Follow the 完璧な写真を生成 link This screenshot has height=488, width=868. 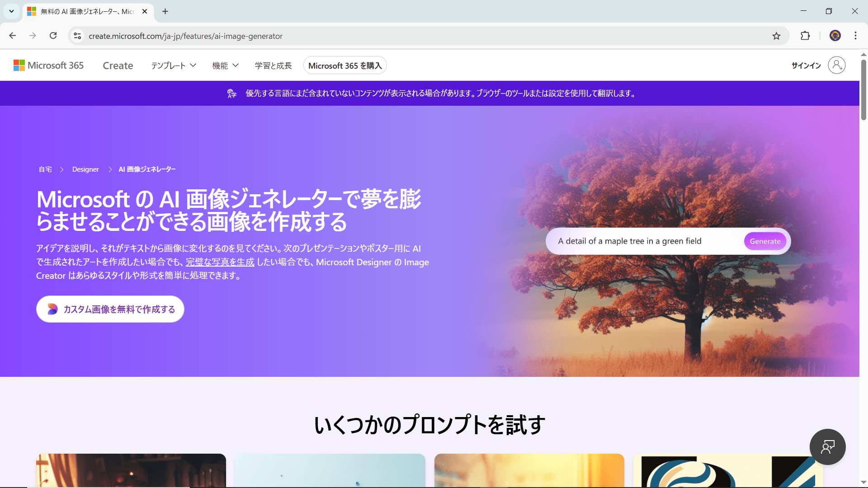(x=220, y=262)
